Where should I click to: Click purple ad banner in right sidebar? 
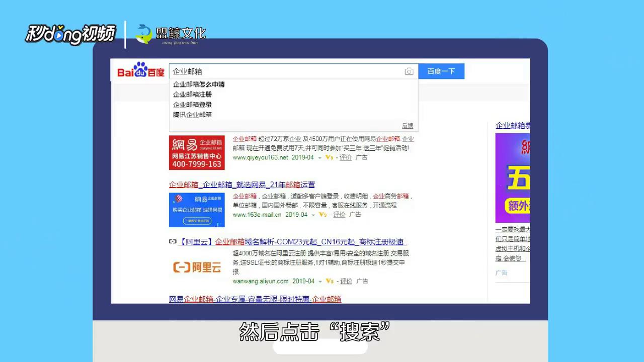tap(513, 178)
